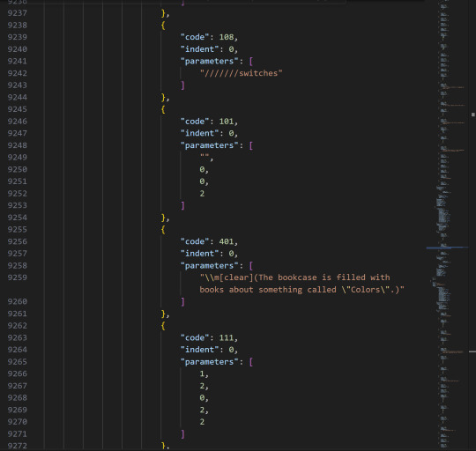Click the value 1 on line 9266
Image resolution: width=476 pixels, height=451 pixels.
point(202,373)
